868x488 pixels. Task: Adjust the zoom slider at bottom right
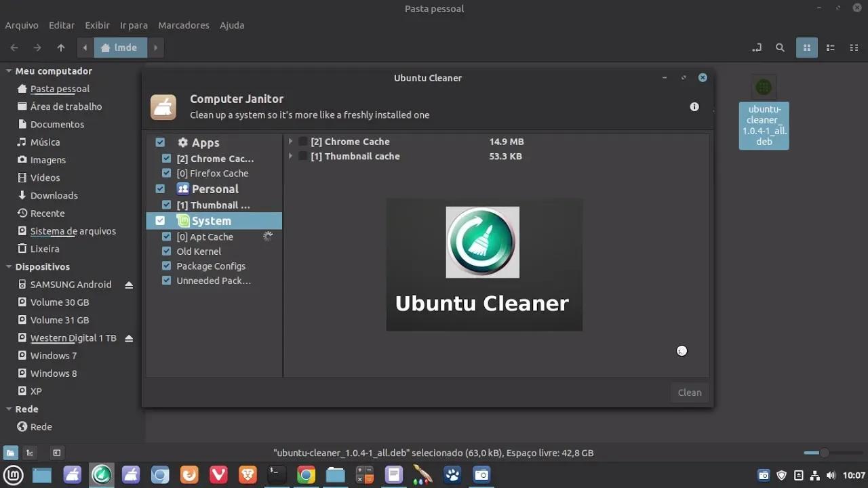pyautogui.click(x=824, y=452)
